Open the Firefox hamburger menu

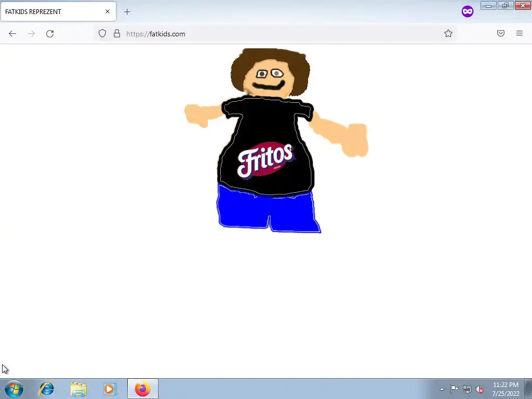pyautogui.click(x=520, y=33)
